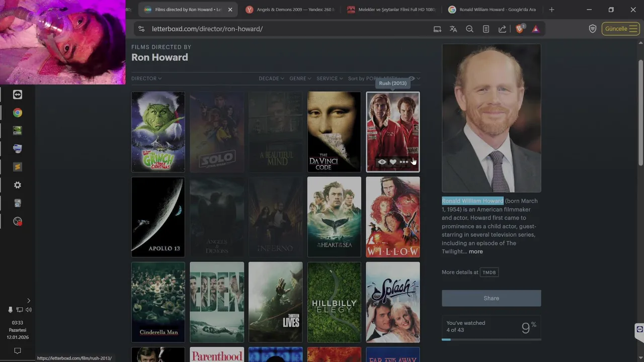Click the zoom magnifier icon in address bar

coord(469,29)
